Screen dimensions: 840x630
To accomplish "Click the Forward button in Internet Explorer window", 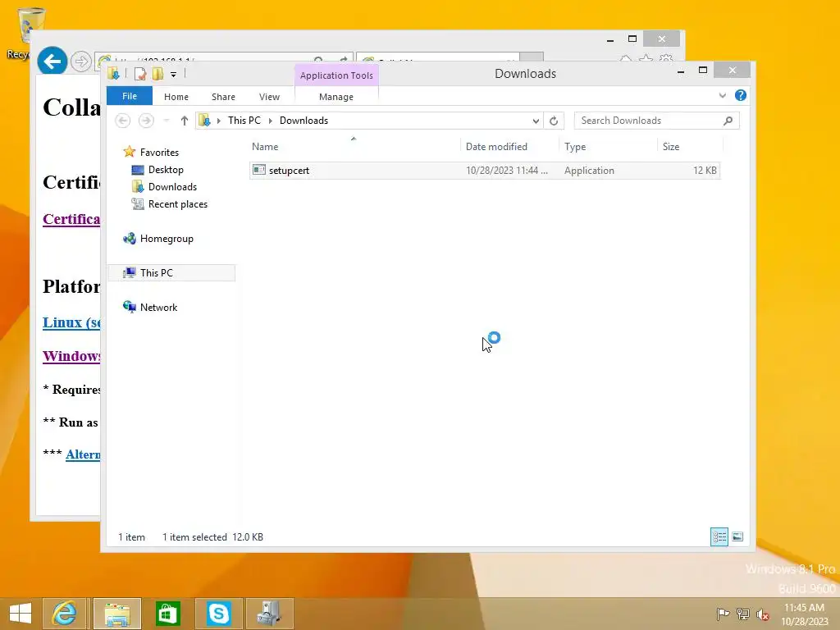I will tap(81, 62).
